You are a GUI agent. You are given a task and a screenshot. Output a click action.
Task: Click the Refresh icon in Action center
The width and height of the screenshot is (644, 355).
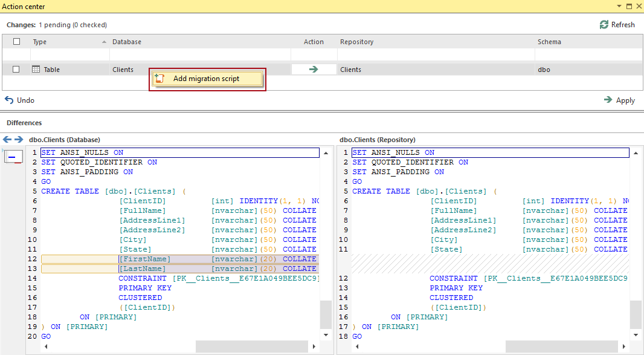[x=604, y=25]
